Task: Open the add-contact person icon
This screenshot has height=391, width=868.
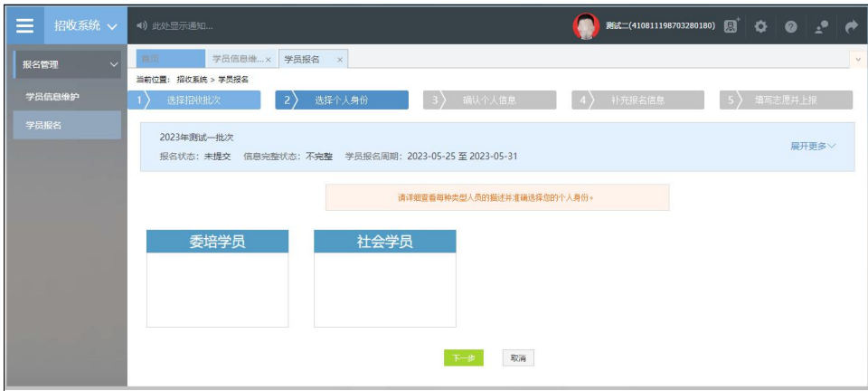Action: (732, 25)
